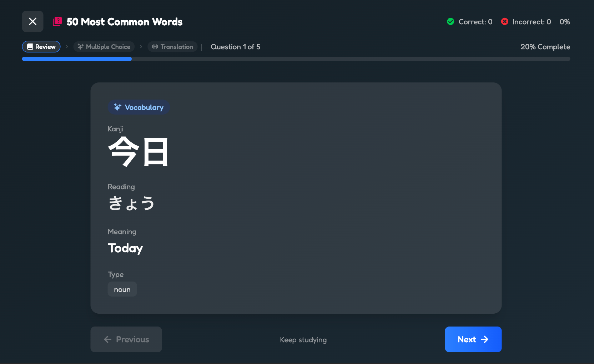Viewport: 594px width, 364px height.
Task: Click the sparkles icon on Multiple Choice
Action: point(80,46)
